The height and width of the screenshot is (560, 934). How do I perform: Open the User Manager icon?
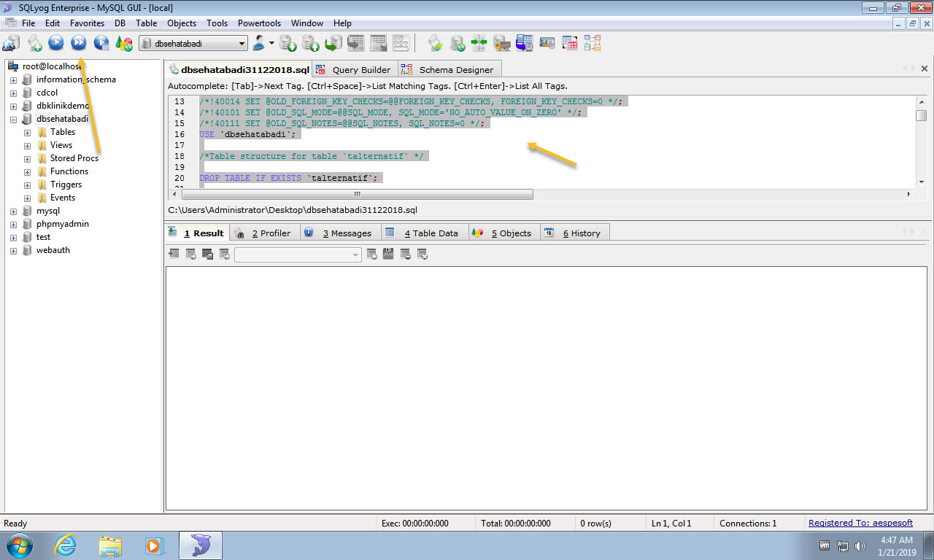259,43
